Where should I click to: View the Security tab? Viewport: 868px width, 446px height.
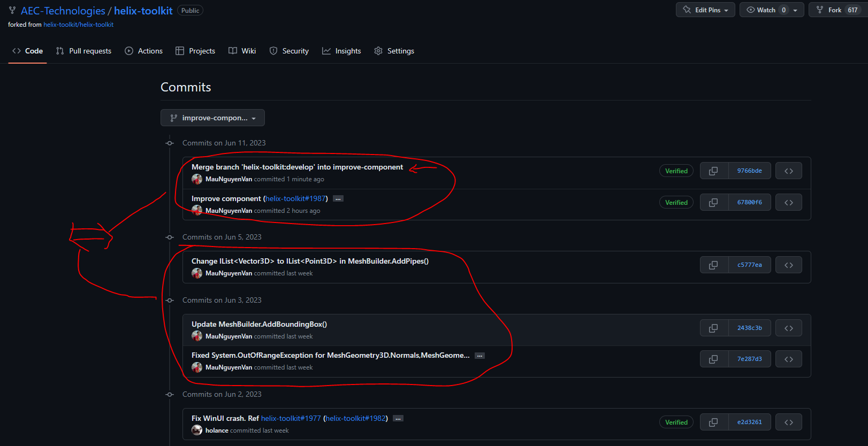point(289,51)
